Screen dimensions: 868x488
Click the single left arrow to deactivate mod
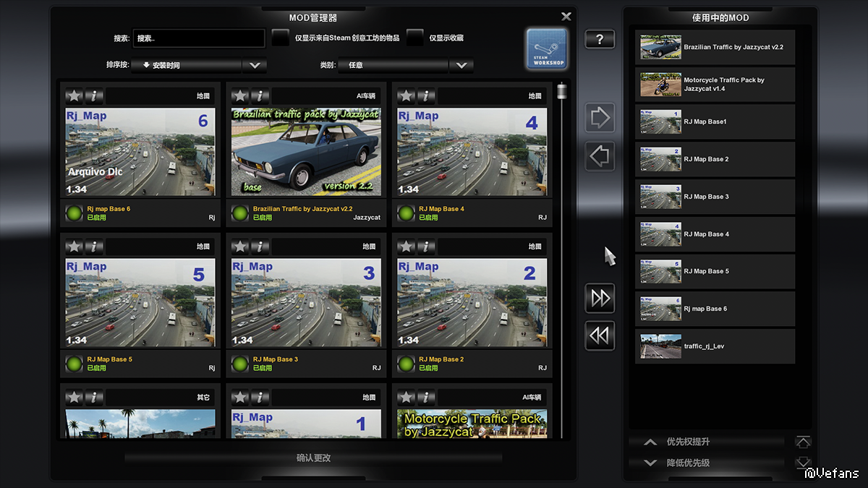[x=600, y=155]
